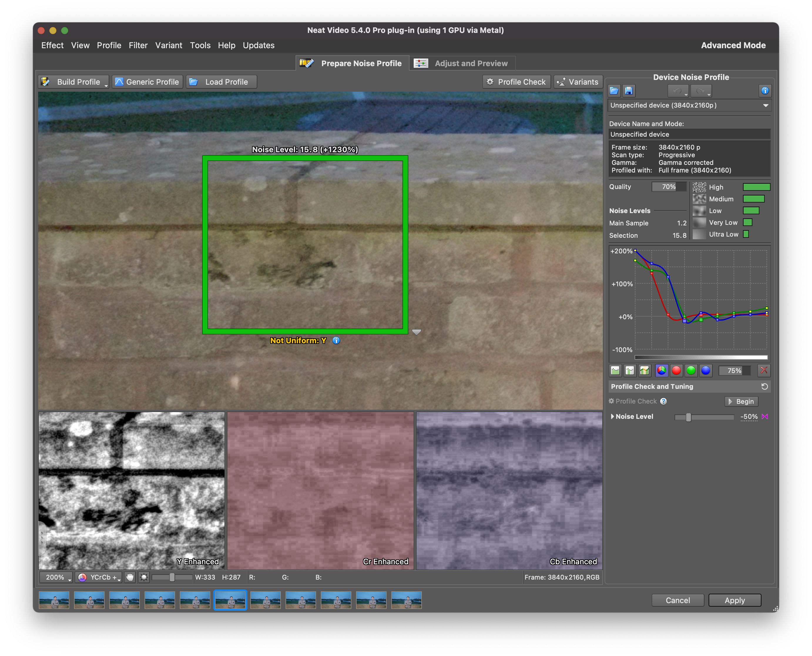This screenshot has height=656, width=812.
Task: Click the brightness sun icon
Action: 144,577
